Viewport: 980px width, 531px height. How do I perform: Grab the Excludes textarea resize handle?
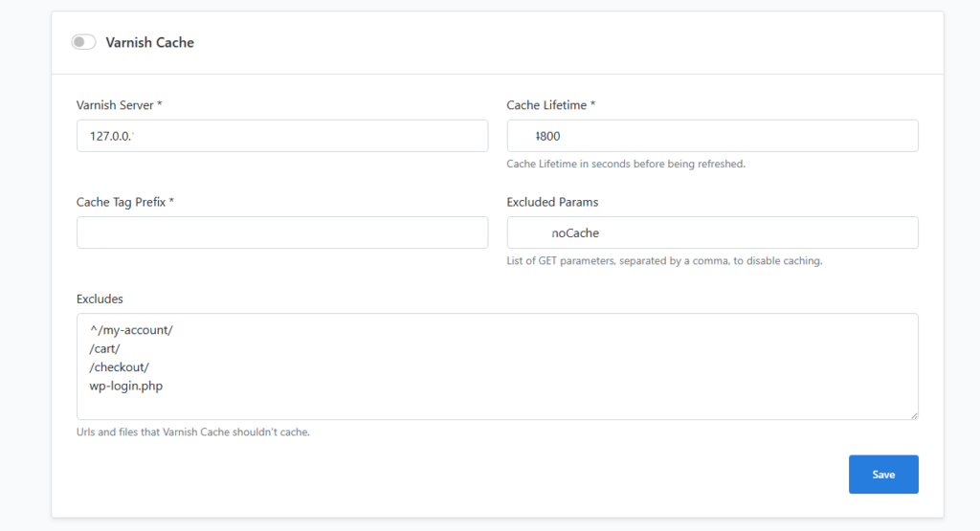[x=914, y=415]
